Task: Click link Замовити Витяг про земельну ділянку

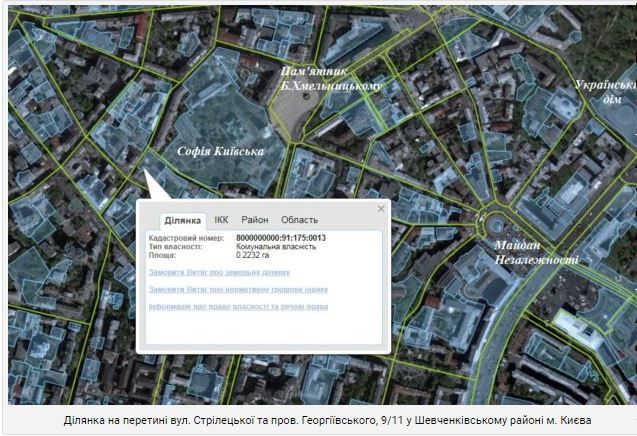Action: pyautogui.click(x=219, y=272)
